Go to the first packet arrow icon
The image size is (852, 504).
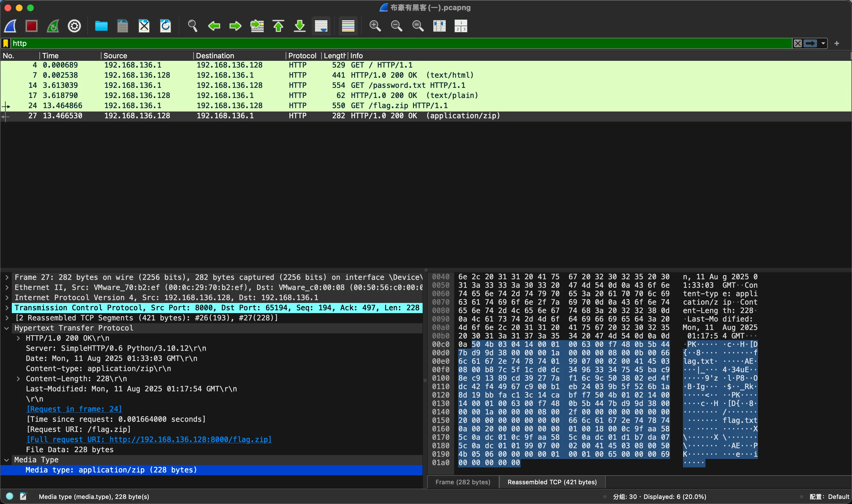278,26
